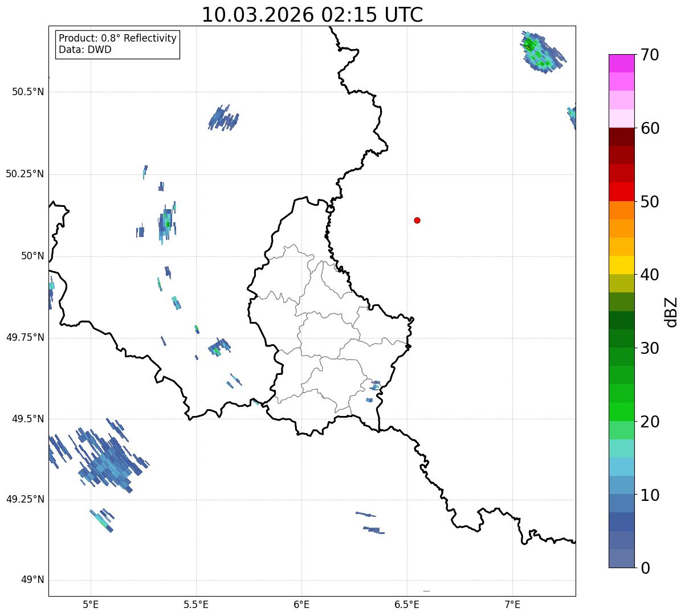Click the olive colorbar segment below 40

(621, 283)
